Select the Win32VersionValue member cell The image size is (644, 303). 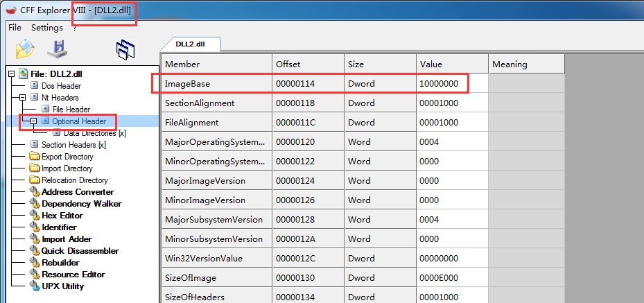(x=216, y=258)
